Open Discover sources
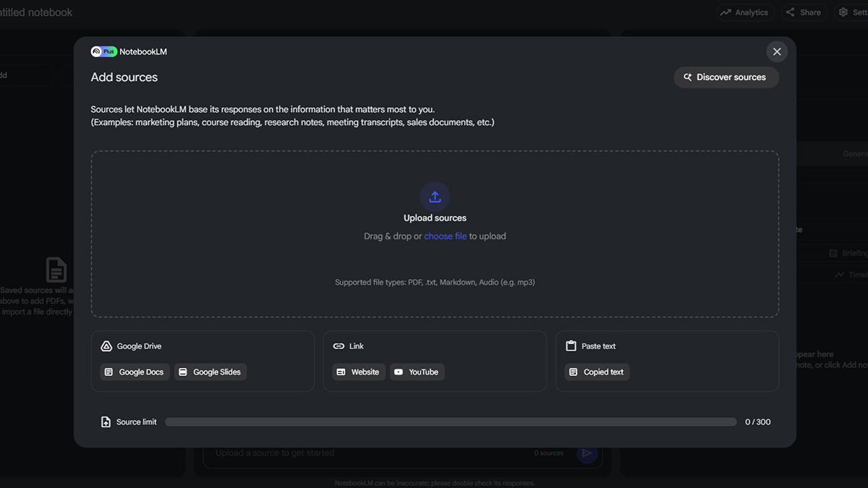This screenshot has height=488, width=868. tap(726, 77)
